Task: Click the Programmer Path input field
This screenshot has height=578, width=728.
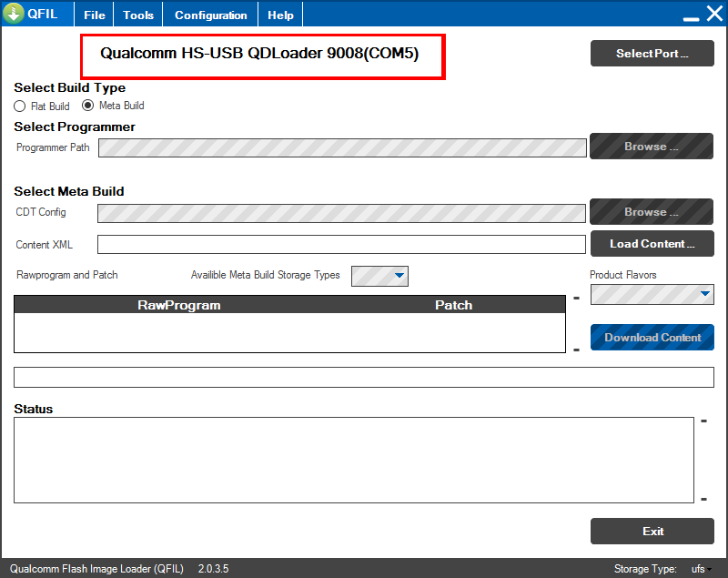Action: [342, 147]
